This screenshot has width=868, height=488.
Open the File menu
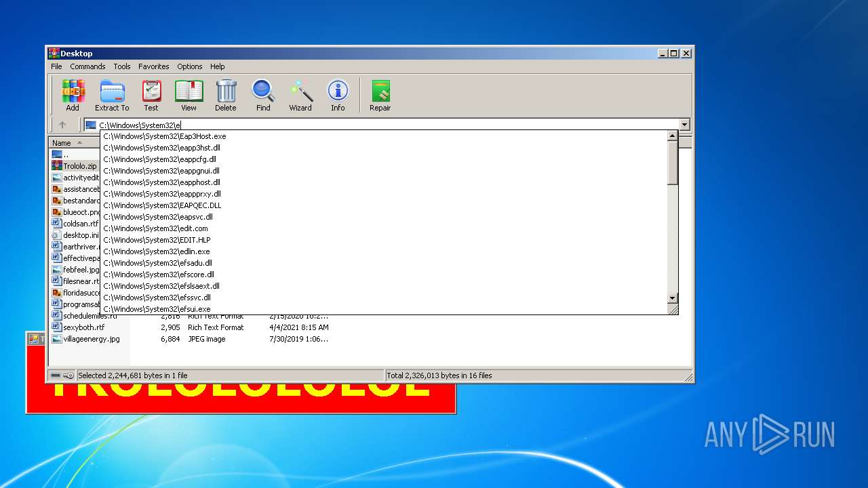56,66
